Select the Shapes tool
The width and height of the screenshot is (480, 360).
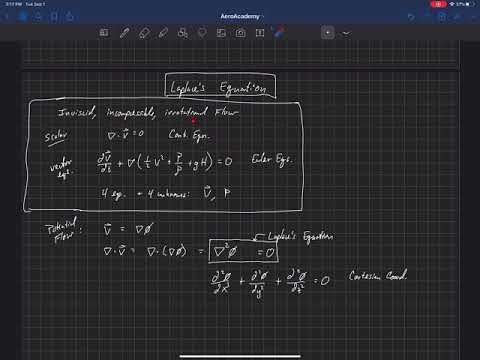(x=183, y=33)
